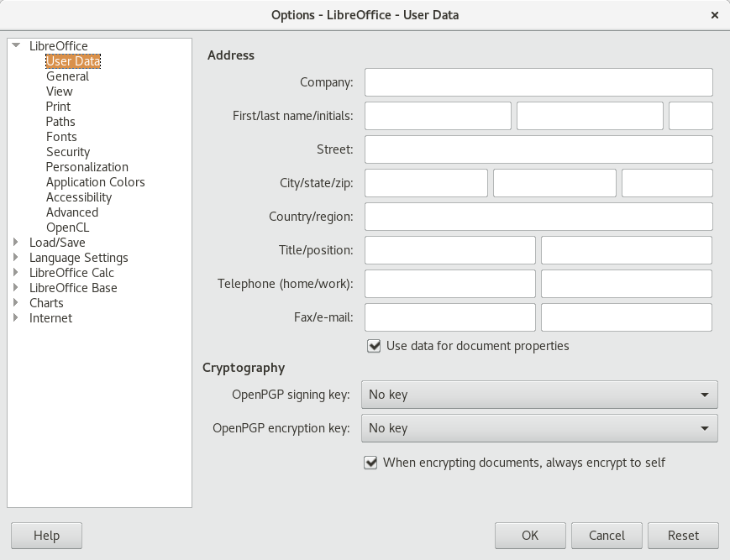
Task: Focus the state input field
Action: pos(554,183)
